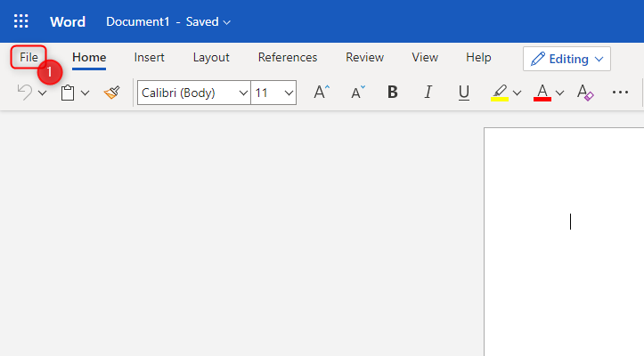Toggle Italic formatting

[428, 93]
